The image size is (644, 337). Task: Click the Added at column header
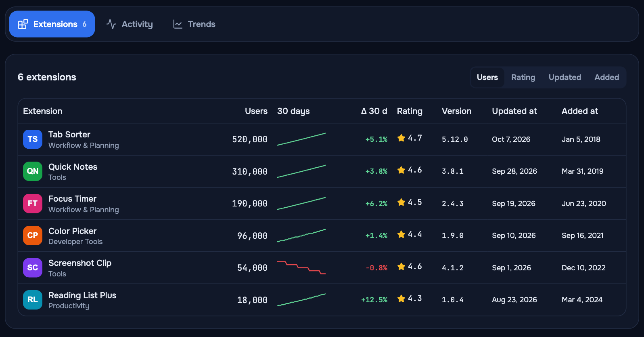[580, 111]
